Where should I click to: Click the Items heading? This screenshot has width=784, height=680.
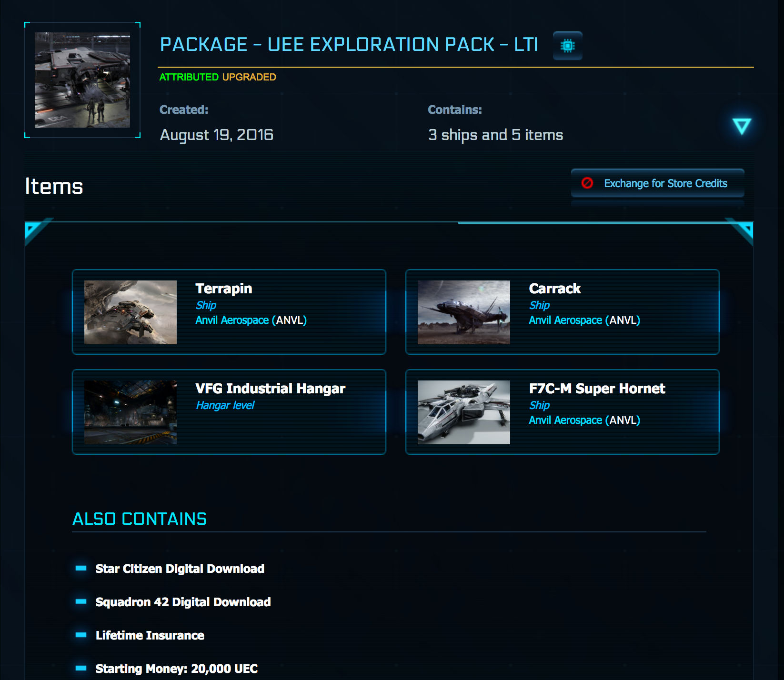tap(54, 186)
